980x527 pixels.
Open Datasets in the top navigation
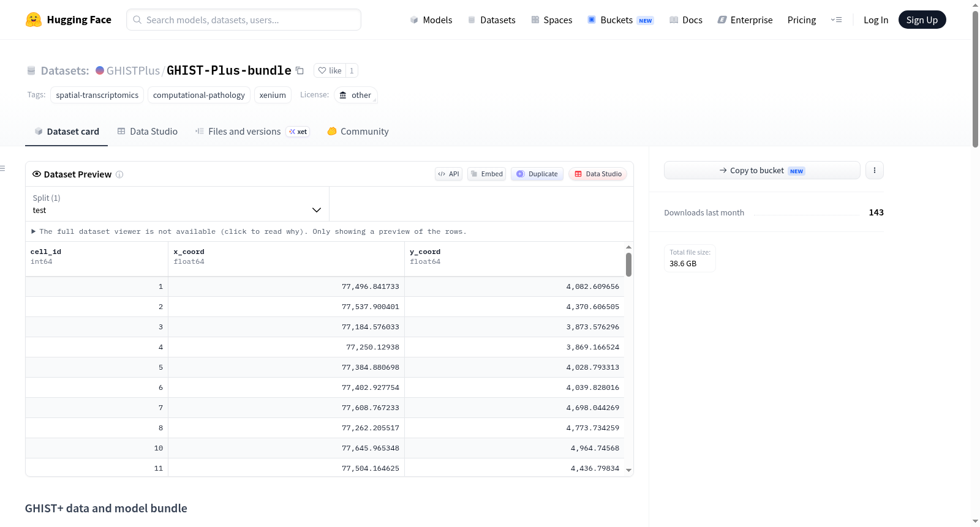[x=491, y=20]
